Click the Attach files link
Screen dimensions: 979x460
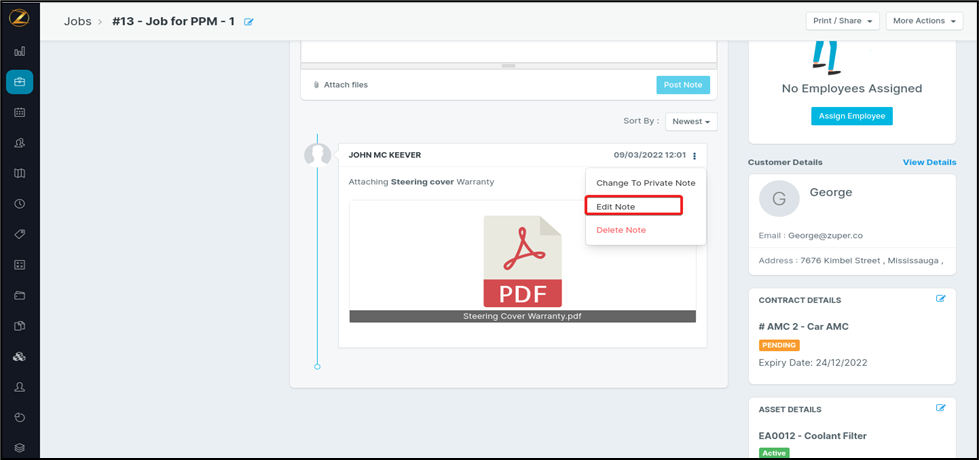345,85
